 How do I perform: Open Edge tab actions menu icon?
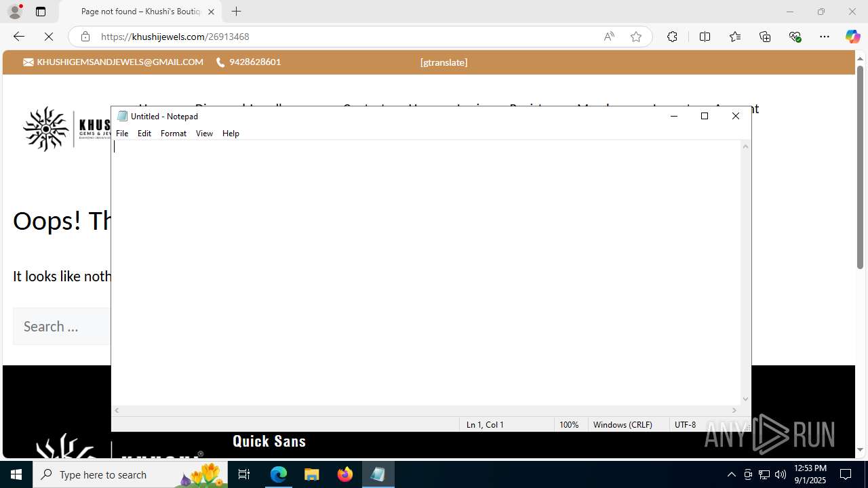tap(41, 12)
